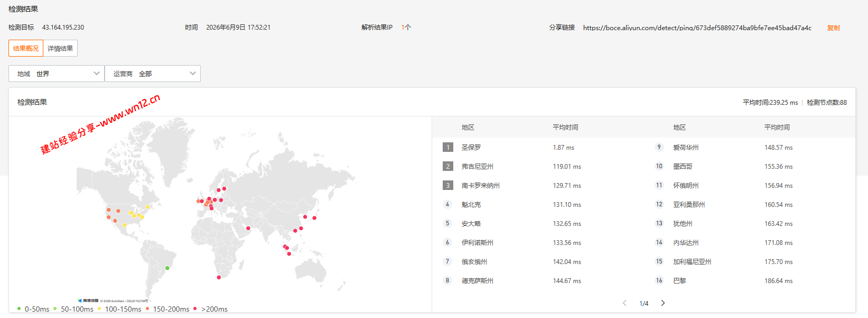This screenshot has width=868, height=318.
Task: Click the AutoNavi map logo
Action: [88, 301]
